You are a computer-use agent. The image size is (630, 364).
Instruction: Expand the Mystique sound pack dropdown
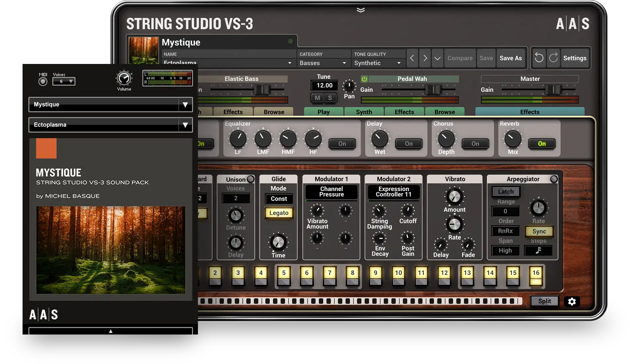185,105
